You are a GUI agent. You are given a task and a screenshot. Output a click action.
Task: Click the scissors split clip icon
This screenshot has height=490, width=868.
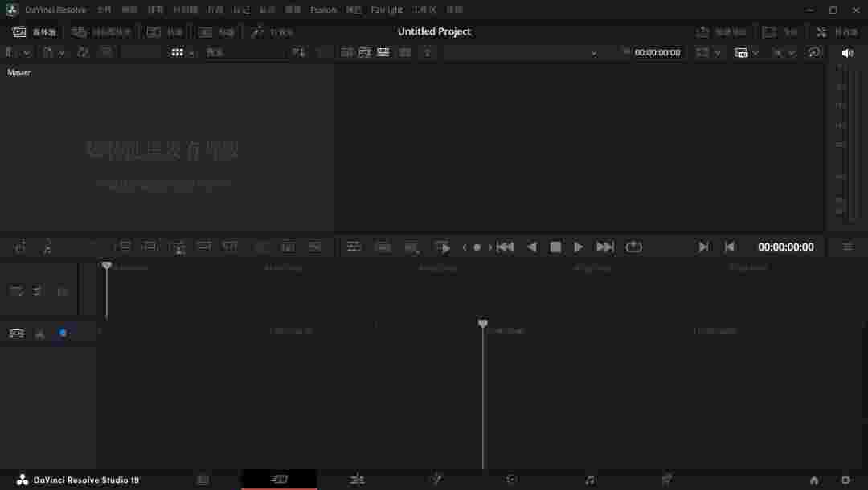click(x=39, y=333)
